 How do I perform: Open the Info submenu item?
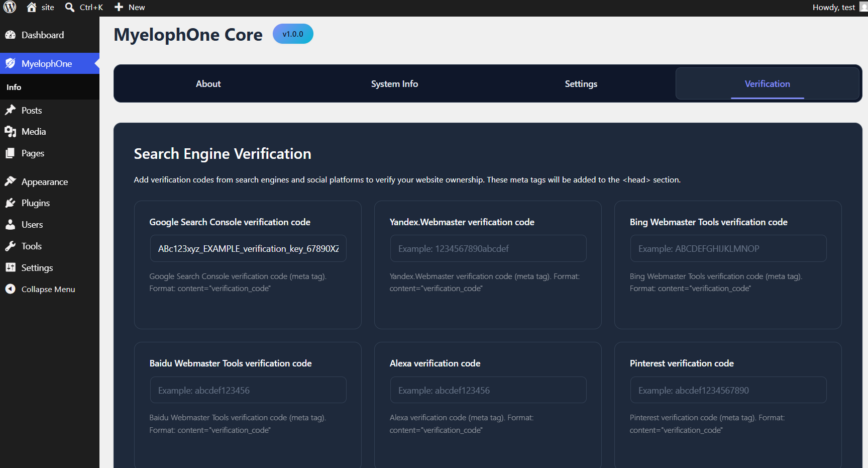click(x=14, y=87)
